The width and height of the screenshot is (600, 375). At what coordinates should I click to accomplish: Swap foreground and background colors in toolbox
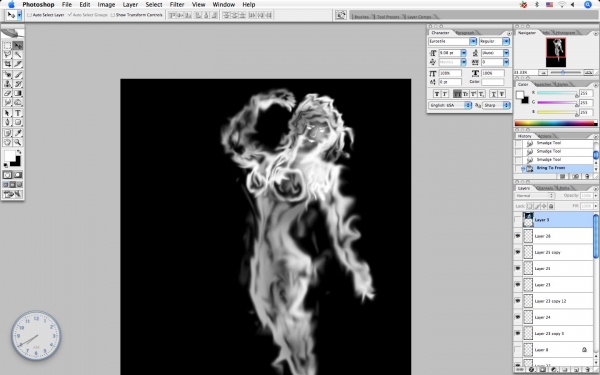pos(19,152)
